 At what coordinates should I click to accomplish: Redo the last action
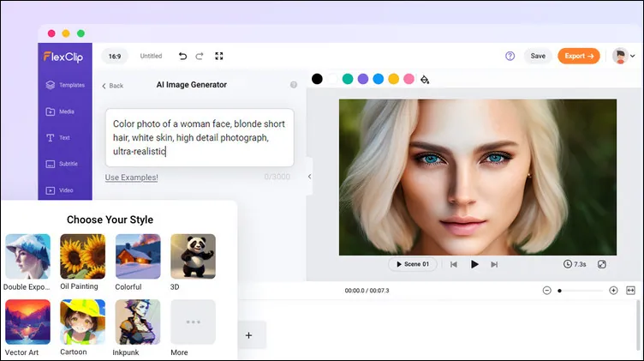click(200, 56)
